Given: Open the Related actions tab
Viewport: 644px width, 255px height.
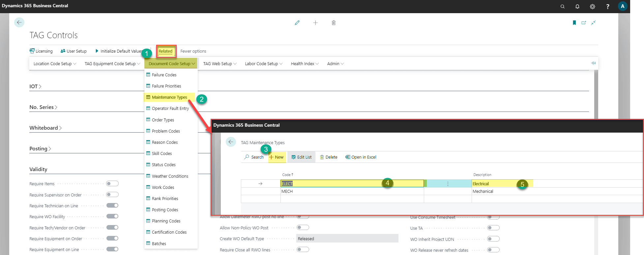Looking at the screenshot, I should coord(165,51).
